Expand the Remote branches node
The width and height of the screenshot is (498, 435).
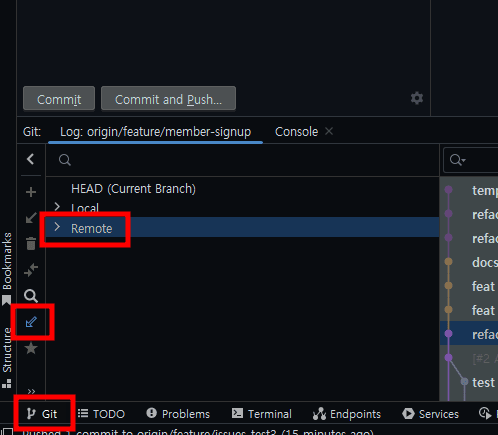coord(57,227)
